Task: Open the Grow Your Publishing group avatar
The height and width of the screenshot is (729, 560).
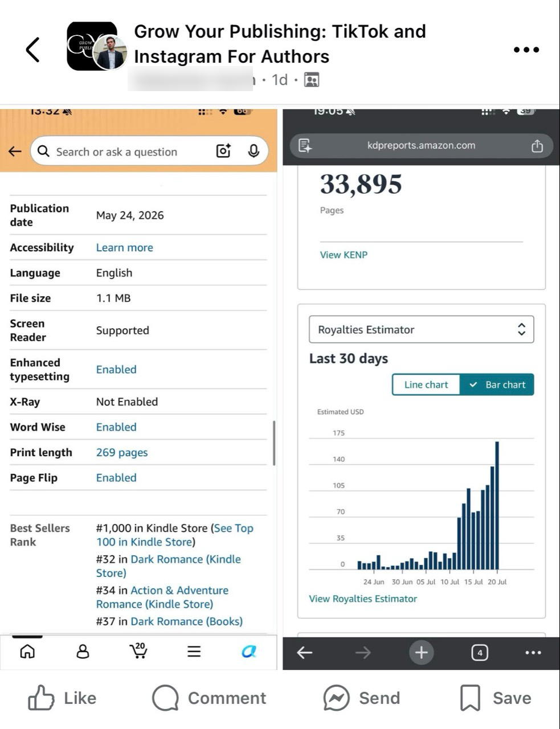Action: click(96, 46)
